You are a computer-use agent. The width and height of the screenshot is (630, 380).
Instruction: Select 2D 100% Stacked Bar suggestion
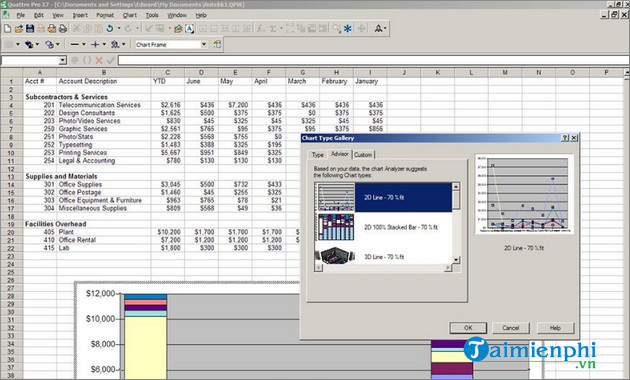tap(384, 227)
